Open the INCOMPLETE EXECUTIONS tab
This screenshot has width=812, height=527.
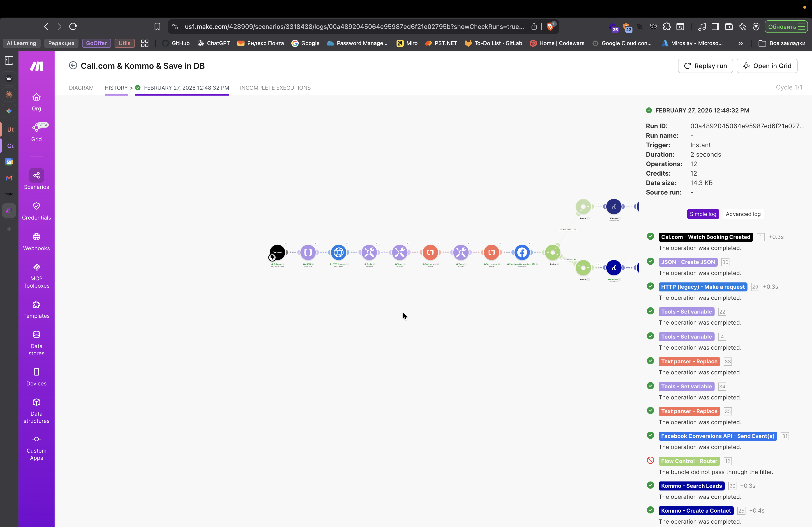point(275,88)
